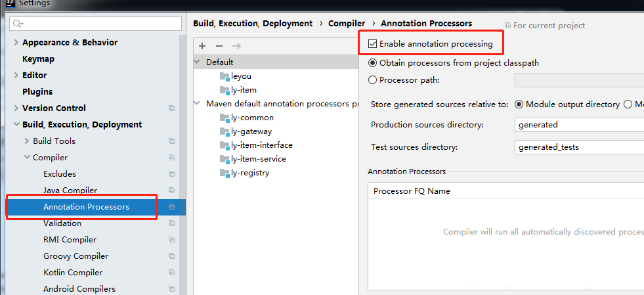Click the project-level icon beside Version Control
This screenshot has width=644, height=295.
point(171,108)
